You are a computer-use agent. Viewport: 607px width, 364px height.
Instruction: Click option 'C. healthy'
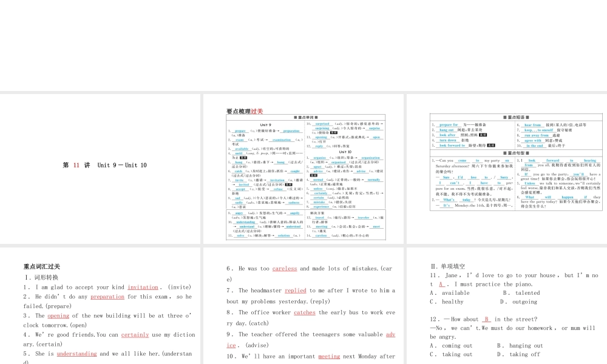click(x=447, y=302)
